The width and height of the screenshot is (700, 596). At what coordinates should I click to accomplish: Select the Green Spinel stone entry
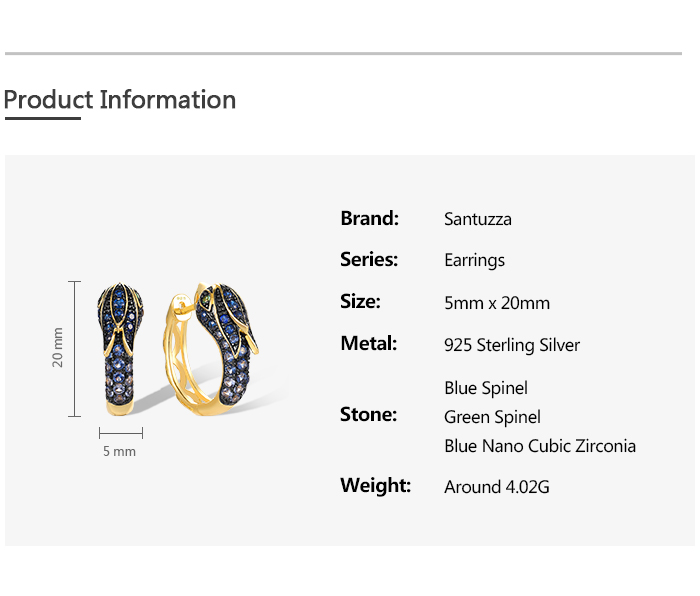pos(492,417)
